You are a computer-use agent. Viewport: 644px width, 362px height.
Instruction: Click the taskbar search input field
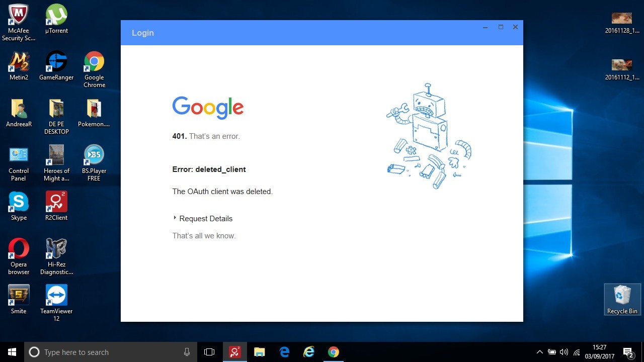point(111,352)
